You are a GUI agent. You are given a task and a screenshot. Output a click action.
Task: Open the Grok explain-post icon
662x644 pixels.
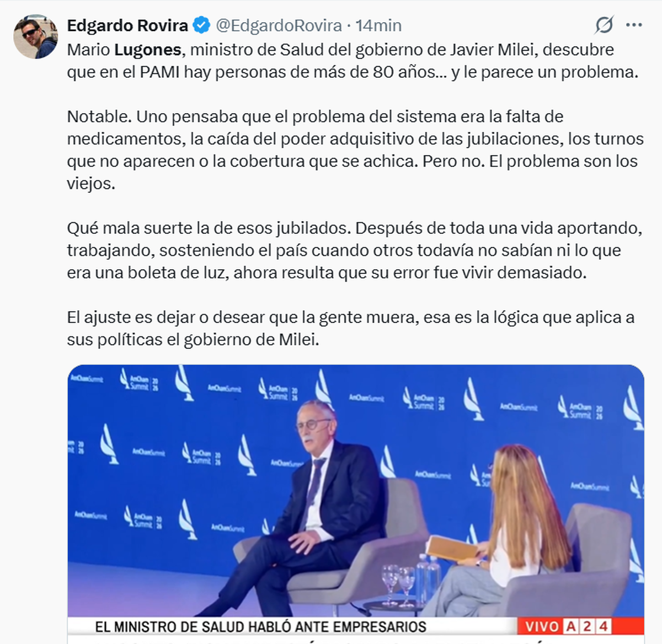604,25
